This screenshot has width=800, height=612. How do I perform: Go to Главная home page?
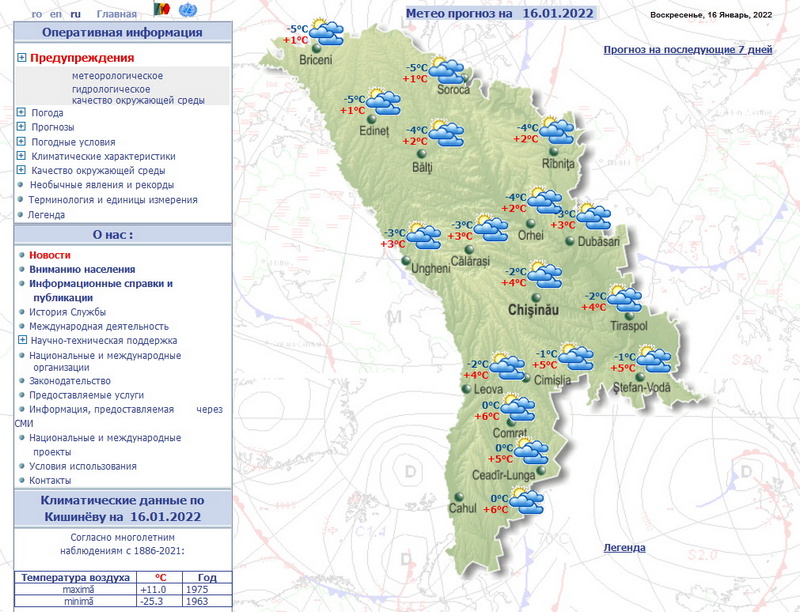click(117, 15)
